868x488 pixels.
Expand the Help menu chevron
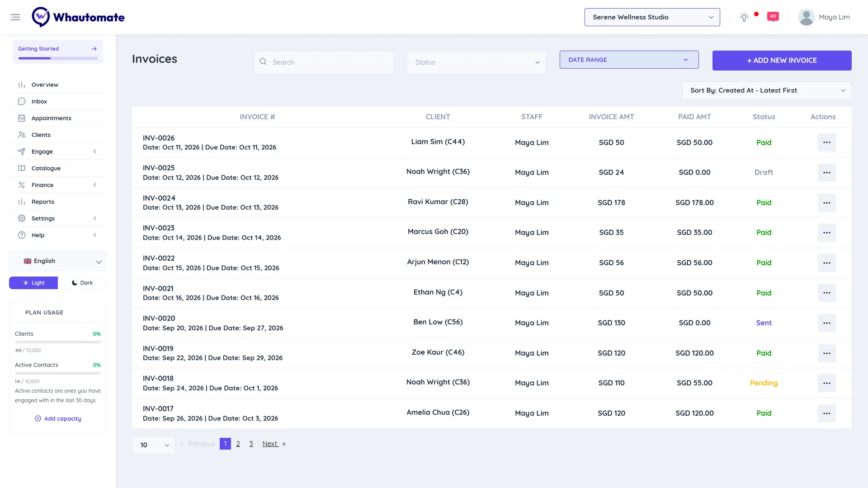click(x=95, y=235)
